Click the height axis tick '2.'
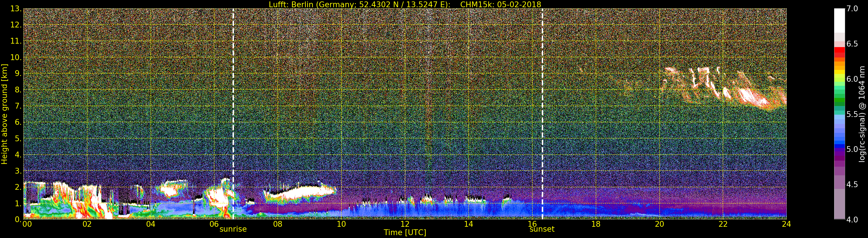Viewport: 868px width, 238px height. point(18,187)
